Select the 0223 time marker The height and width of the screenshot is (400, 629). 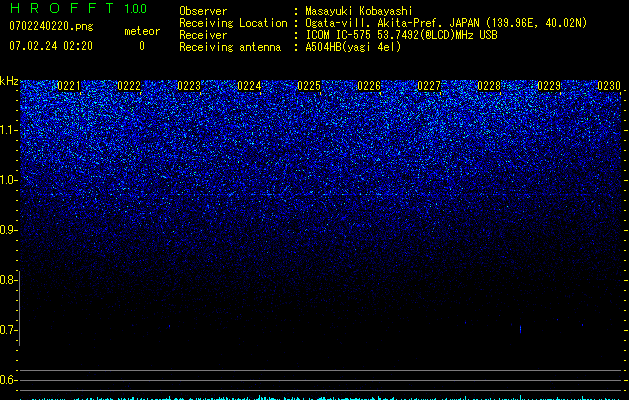point(189,86)
